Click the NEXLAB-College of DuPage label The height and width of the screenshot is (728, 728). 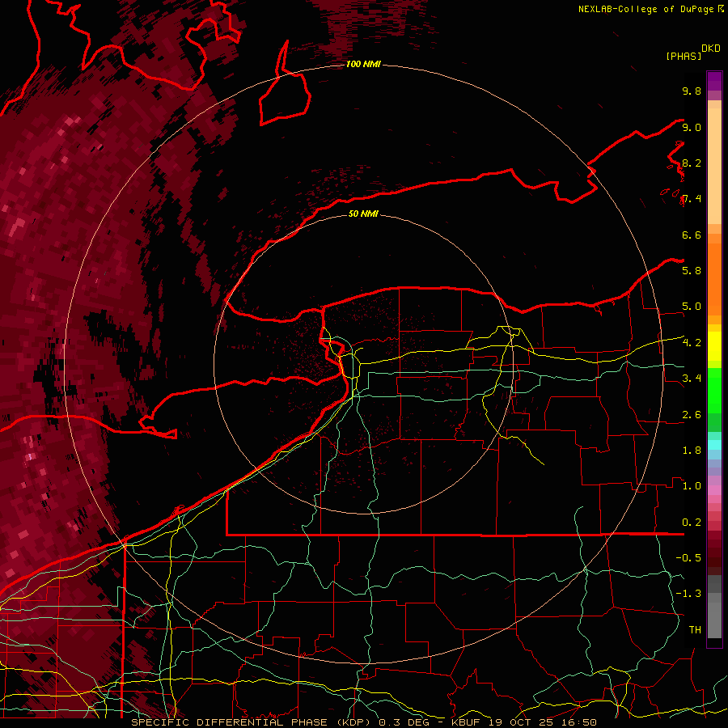point(646,9)
